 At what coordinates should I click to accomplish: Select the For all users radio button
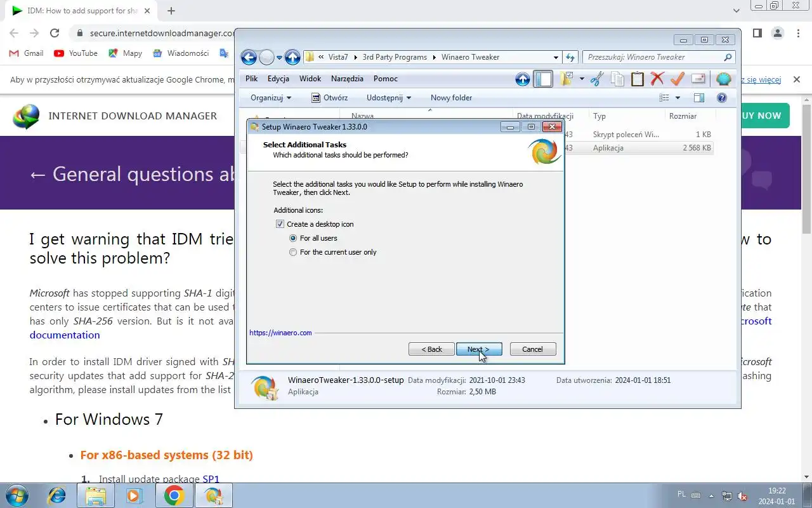pos(293,238)
